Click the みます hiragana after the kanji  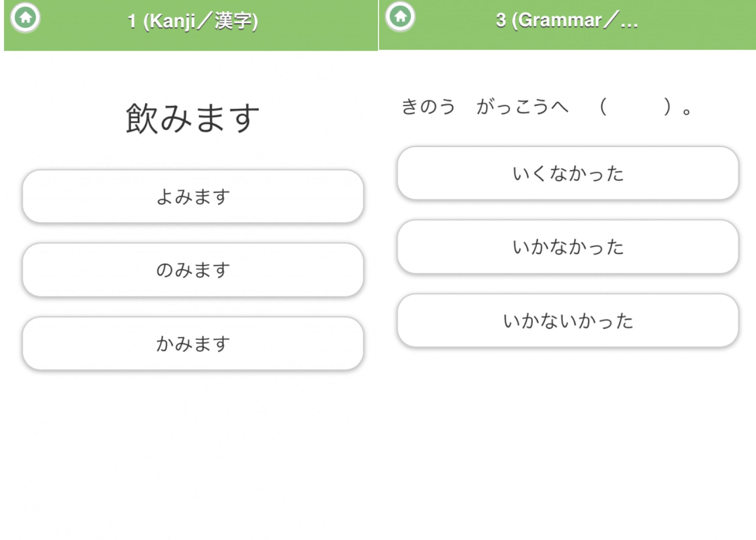tap(210, 118)
